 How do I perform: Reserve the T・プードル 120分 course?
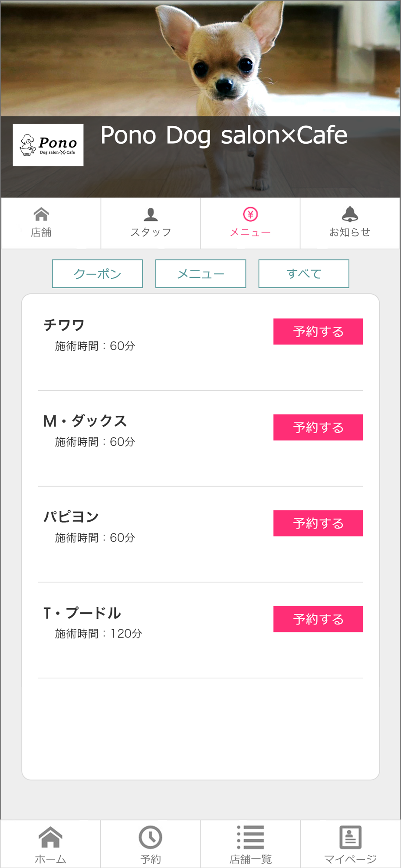(x=318, y=619)
